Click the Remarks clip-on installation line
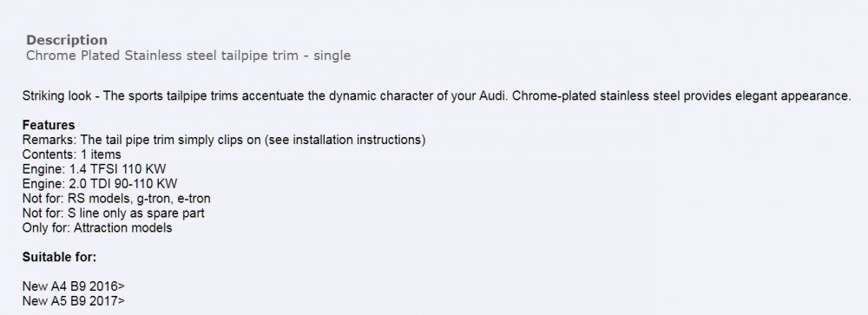The height and width of the screenshot is (315, 868). point(224,140)
